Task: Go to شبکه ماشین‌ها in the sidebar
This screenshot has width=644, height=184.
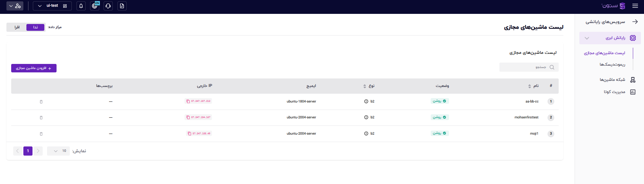Action: pos(612,80)
